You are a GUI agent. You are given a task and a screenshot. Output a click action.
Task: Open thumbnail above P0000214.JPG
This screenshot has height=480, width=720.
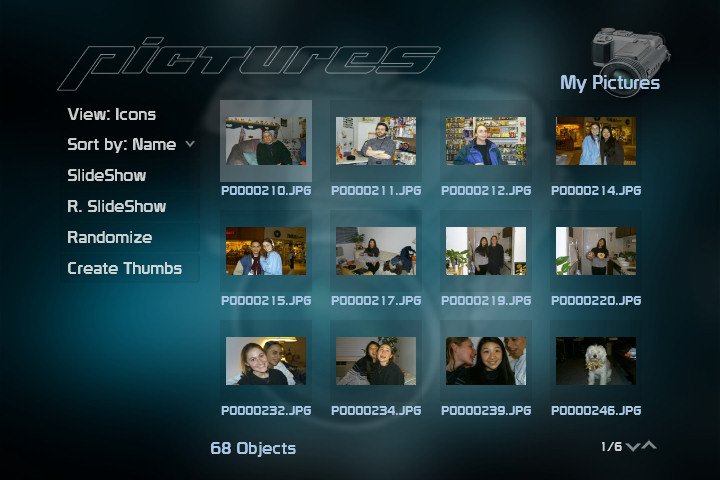point(596,141)
